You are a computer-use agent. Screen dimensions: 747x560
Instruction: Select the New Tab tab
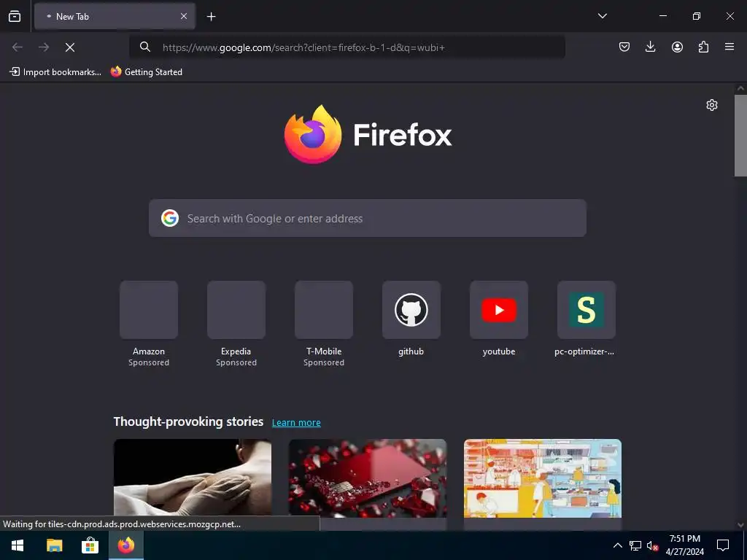pos(115,16)
